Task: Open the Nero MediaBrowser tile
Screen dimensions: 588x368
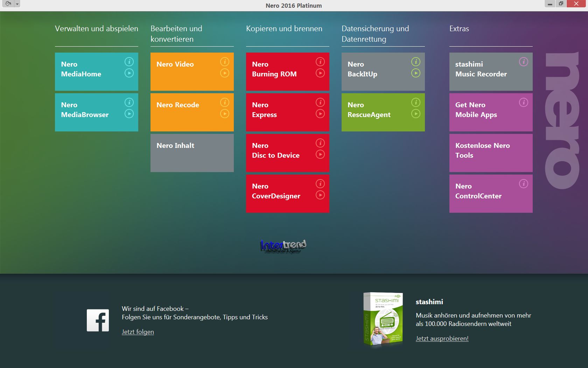Action: (97, 112)
